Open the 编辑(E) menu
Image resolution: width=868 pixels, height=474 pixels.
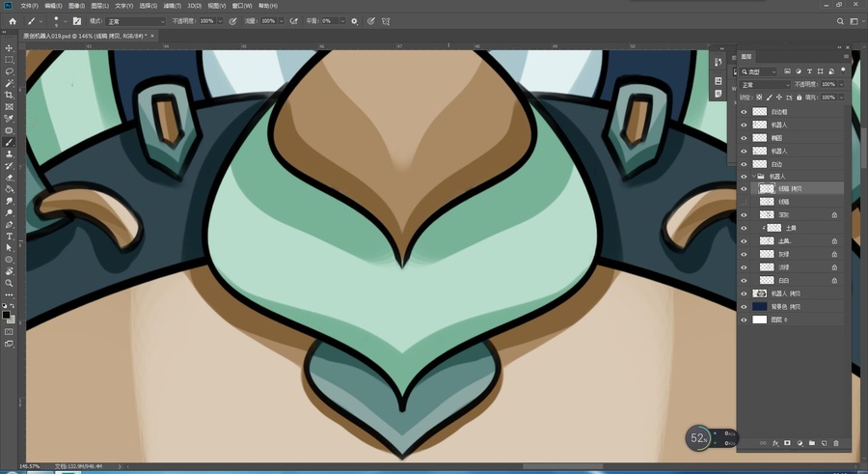pos(53,6)
